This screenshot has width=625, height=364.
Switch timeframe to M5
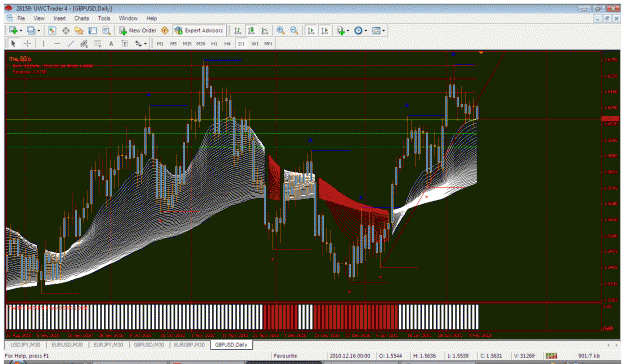[x=173, y=43]
